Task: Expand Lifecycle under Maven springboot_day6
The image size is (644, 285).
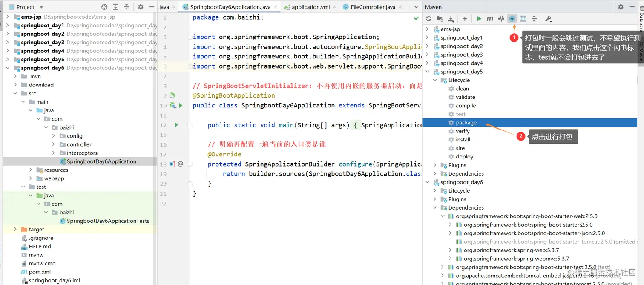Action: coord(435,190)
